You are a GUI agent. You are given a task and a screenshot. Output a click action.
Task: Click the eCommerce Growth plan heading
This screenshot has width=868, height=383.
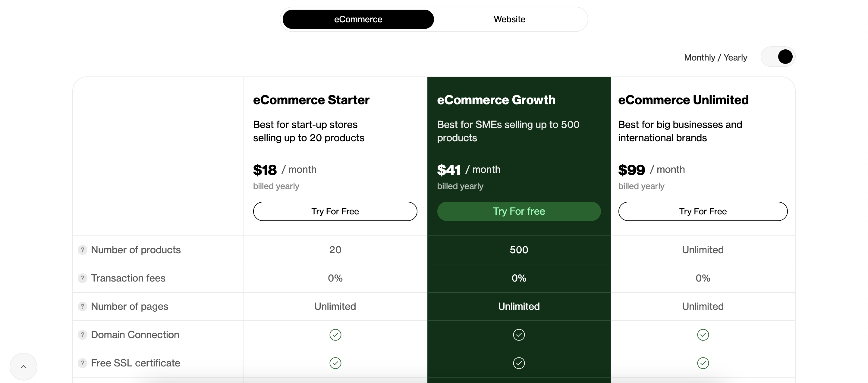point(496,100)
